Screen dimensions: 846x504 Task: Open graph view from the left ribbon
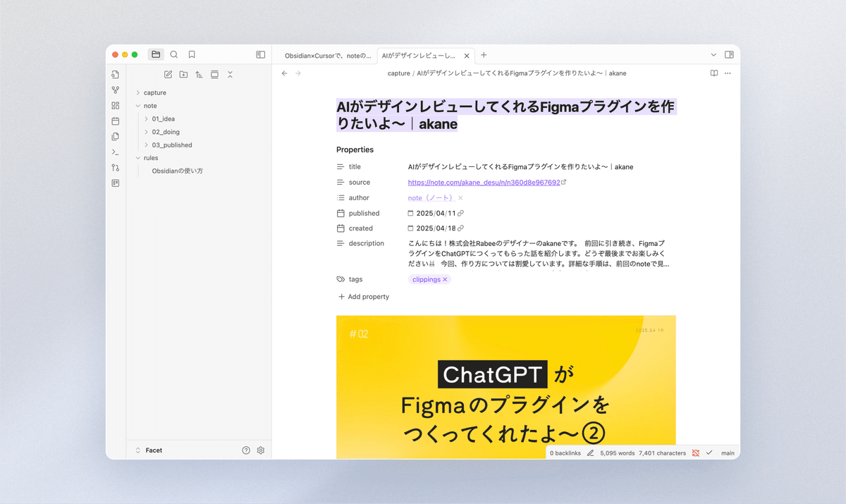(x=115, y=90)
